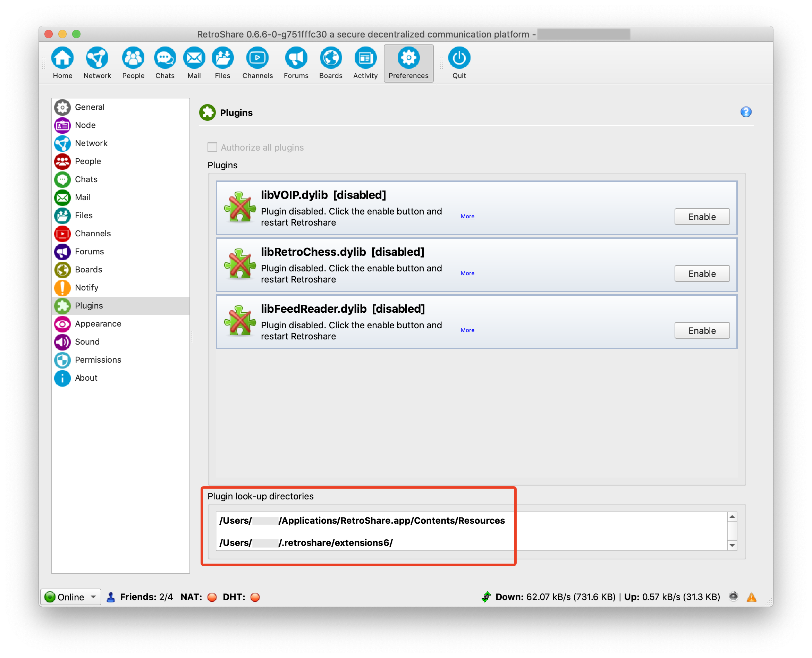
Task: Select About in preferences sidebar
Action: tap(120, 378)
